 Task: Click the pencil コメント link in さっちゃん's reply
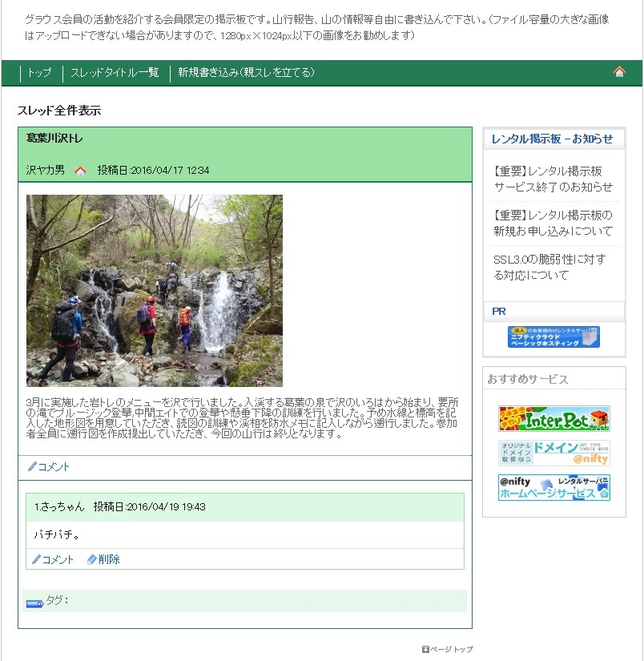[53, 559]
